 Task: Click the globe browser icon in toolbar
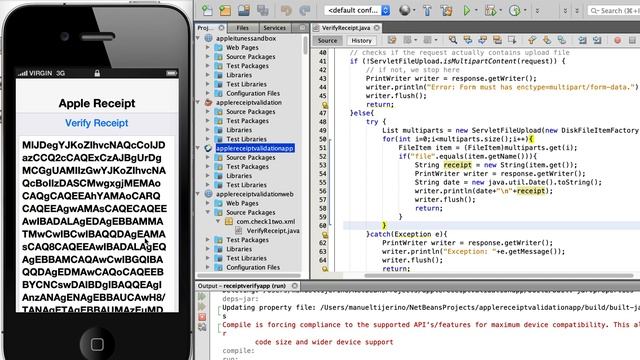pyautogui.click(x=404, y=10)
